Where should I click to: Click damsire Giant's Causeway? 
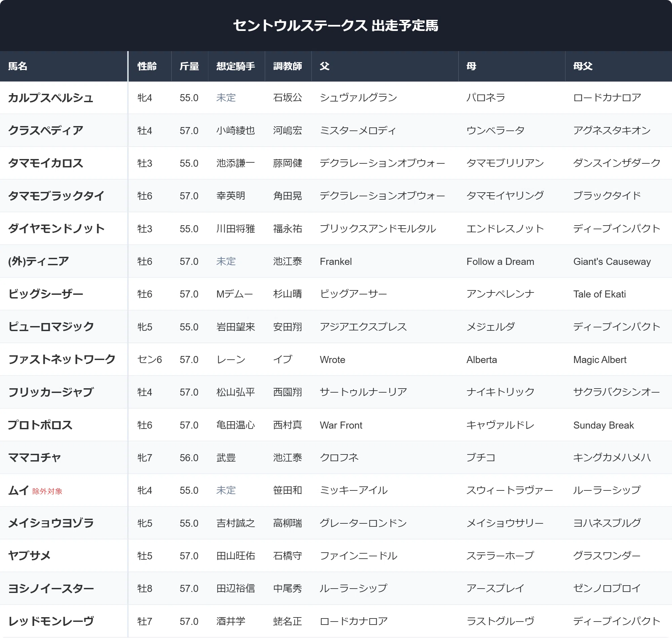[x=612, y=262]
